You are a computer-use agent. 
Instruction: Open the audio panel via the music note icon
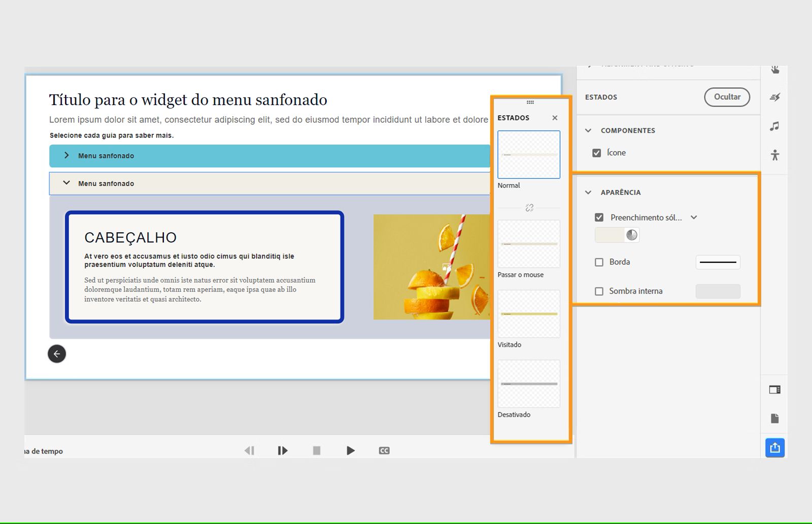point(775,126)
